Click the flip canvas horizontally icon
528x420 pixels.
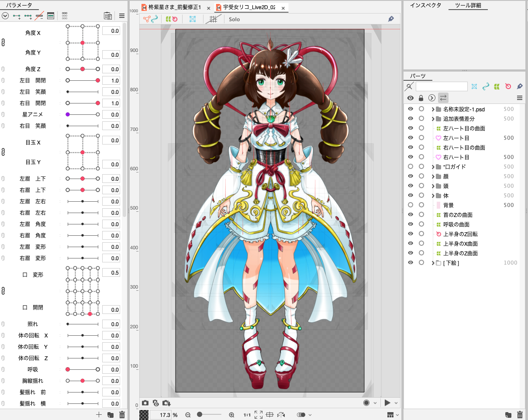pos(281,415)
